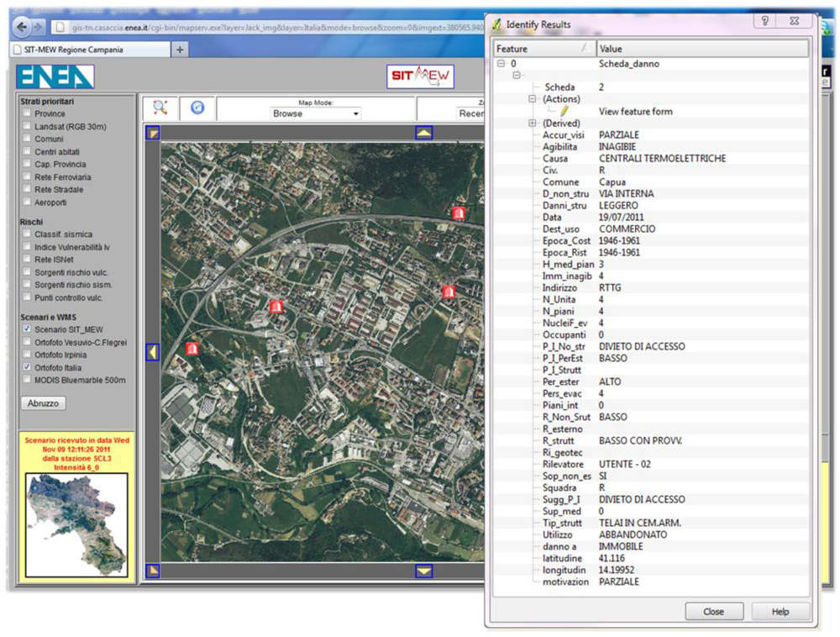Toggle the Rete Stradale checkbox
Viewport: 840px width, 637px height.
pos(28,189)
